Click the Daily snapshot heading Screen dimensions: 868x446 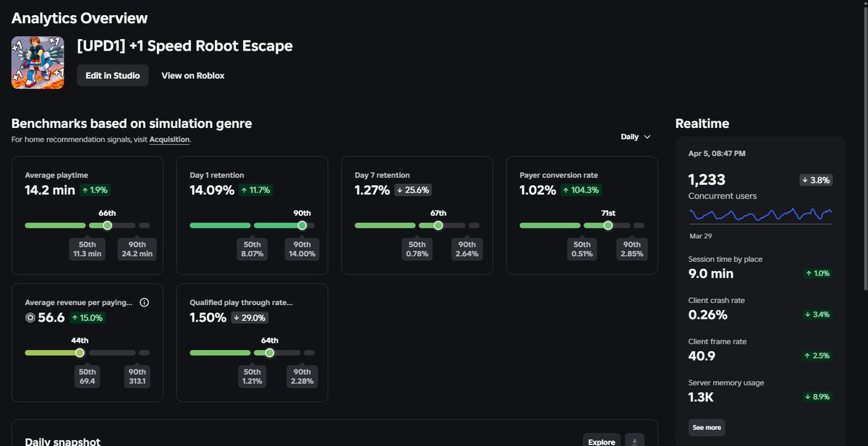[x=62, y=441]
